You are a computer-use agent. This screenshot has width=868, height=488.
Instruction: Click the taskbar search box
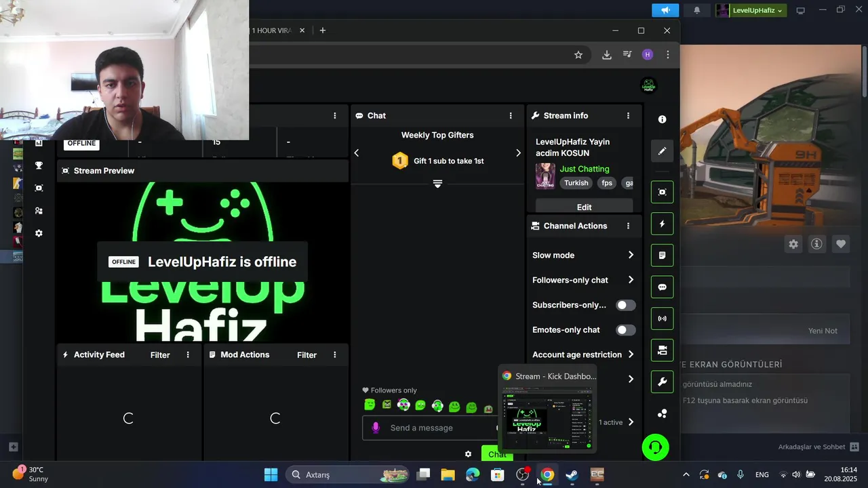[x=348, y=474]
